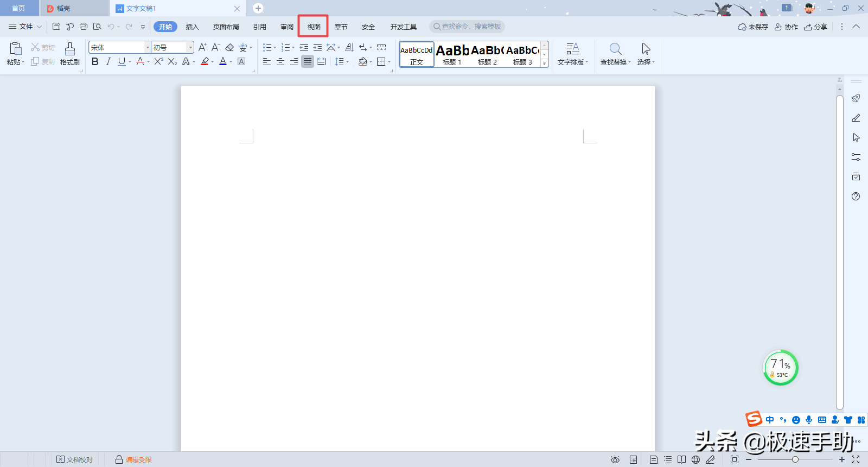Open Print Preview magnifier icon
This screenshot has height=467, width=868.
click(97, 27)
